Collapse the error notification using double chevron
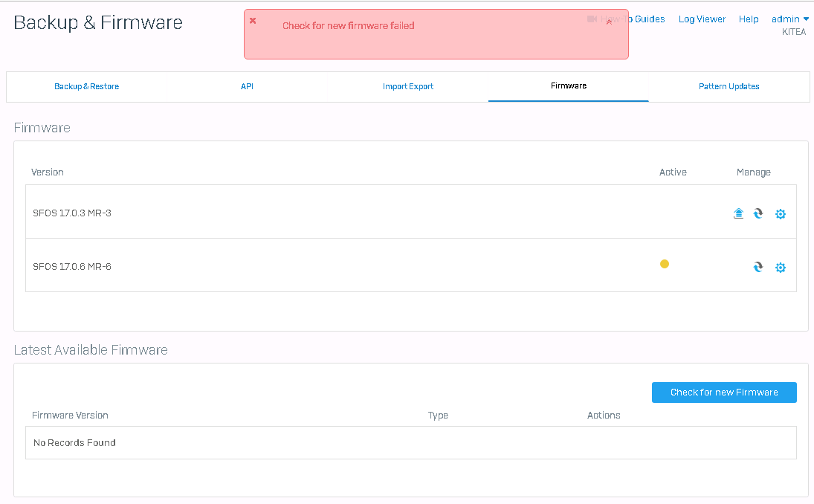The width and height of the screenshot is (814, 504). (x=609, y=22)
